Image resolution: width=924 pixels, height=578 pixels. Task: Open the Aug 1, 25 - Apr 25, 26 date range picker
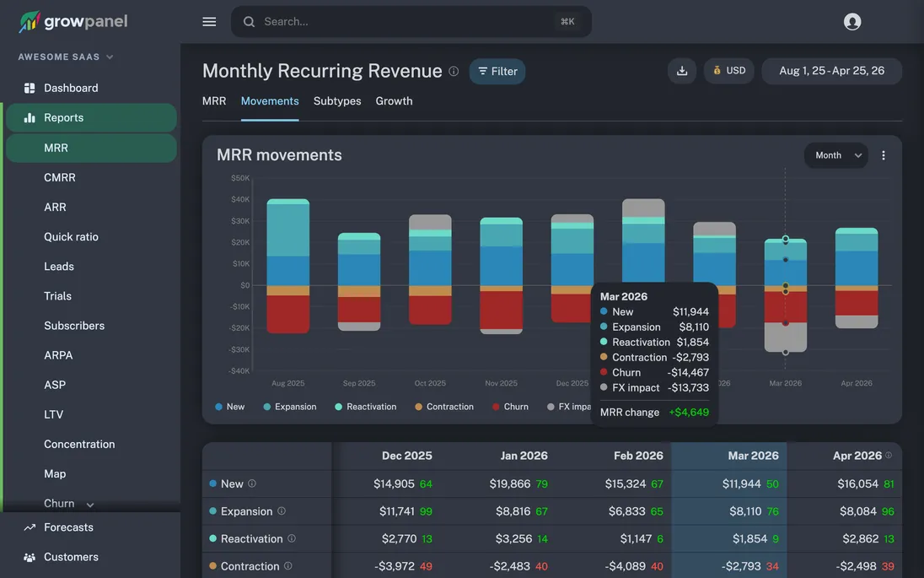click(831, 71)
